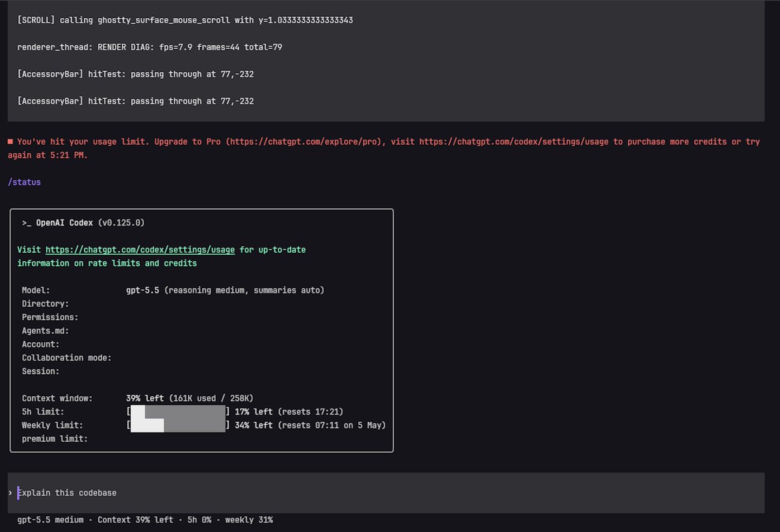Click the 'Collaboration mode:' label
780x532 pixels.
click(x=66, y=358)
